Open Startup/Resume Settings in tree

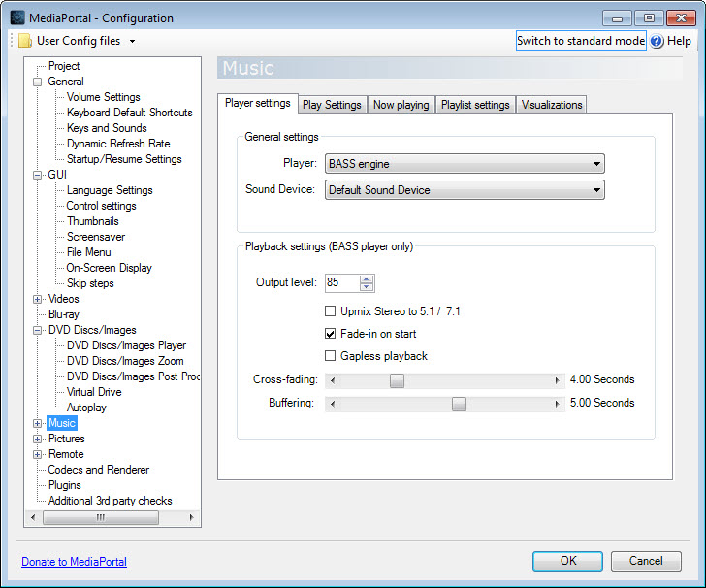124,159
